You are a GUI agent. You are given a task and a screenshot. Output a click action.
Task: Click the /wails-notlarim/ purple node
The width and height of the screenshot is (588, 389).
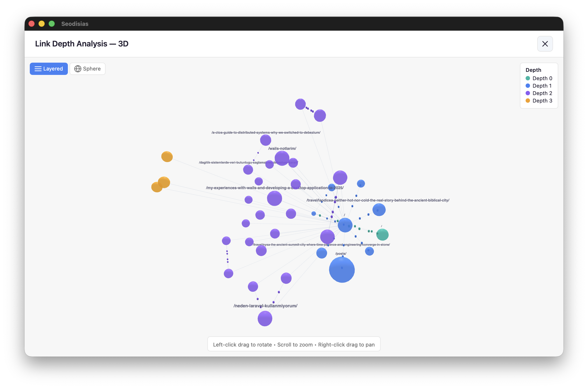282,158
